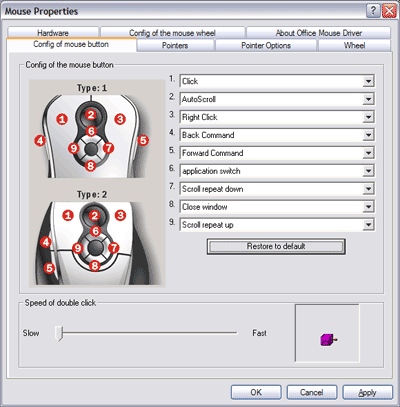Viewport: 400px width, 407px height.
Task: Click the Apply button
Action: (368, 392)
